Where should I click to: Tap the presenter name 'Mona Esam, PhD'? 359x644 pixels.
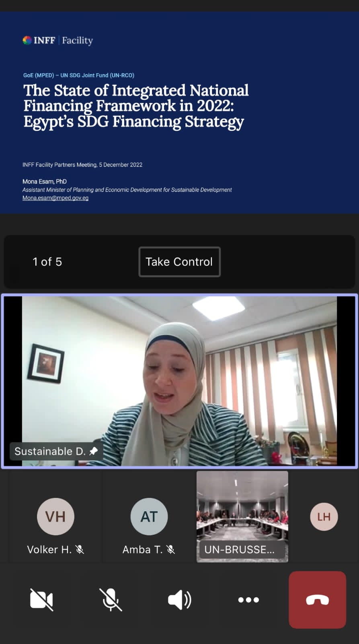(x=45, y=182)
